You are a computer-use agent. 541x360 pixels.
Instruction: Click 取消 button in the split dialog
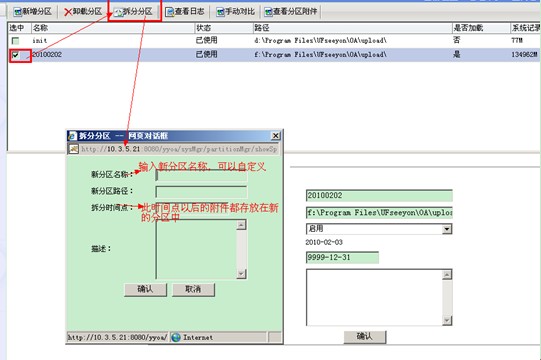click(x=193, y=289)
